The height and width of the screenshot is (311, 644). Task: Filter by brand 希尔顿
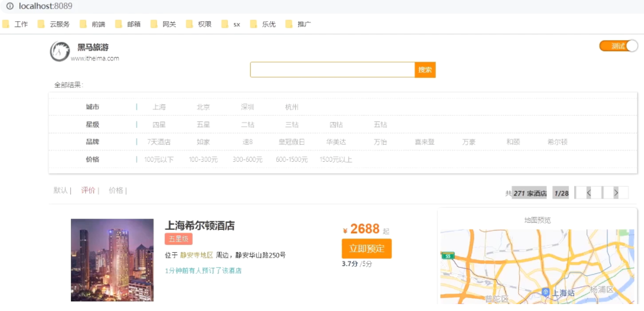558,142
